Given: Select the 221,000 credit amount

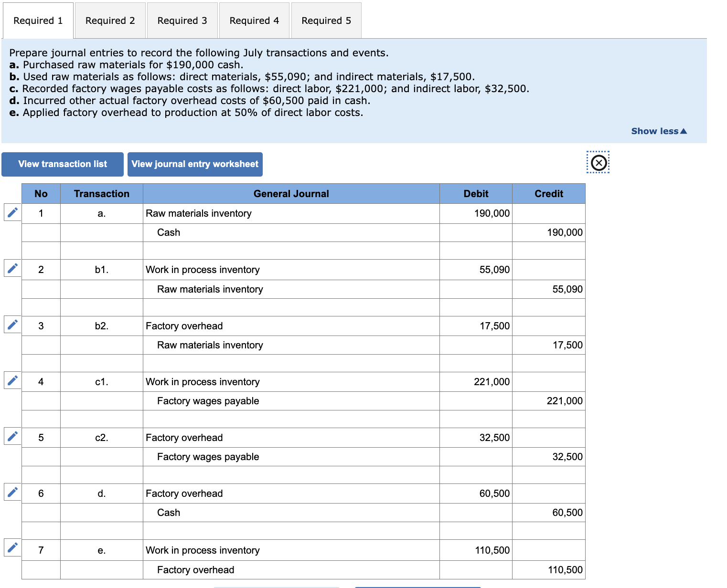Looking at the screenshot, I should (549, 401).
